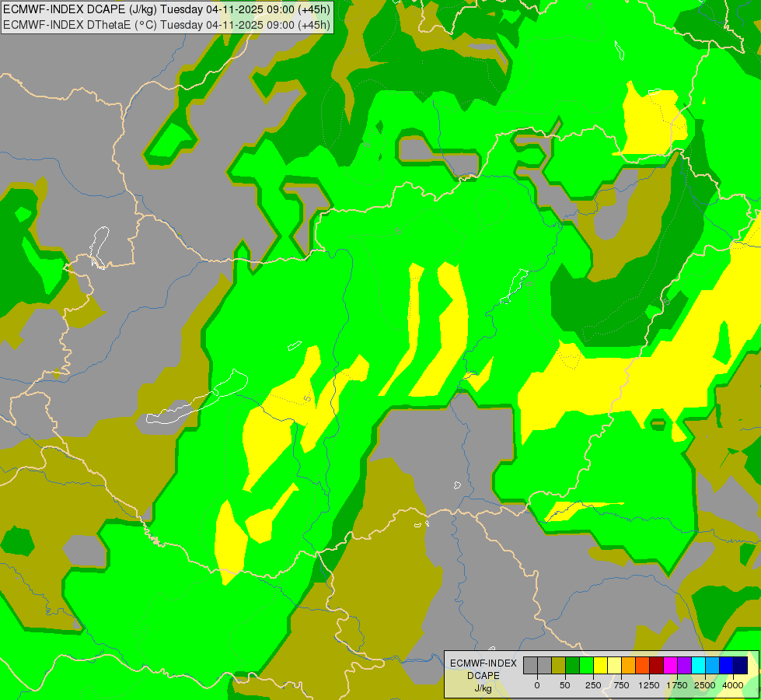Click the large elongated white lake outline
761x700 pixels.
point(197,397)
